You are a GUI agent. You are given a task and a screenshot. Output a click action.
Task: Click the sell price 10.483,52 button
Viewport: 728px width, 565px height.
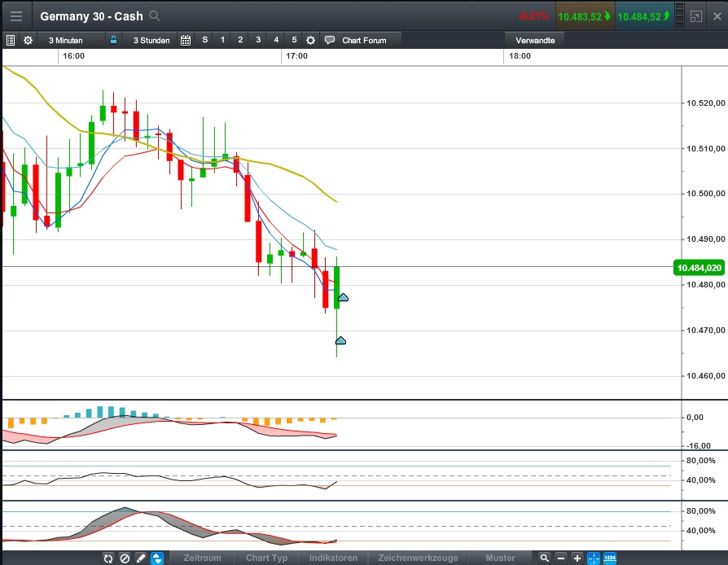click(583, 15)
